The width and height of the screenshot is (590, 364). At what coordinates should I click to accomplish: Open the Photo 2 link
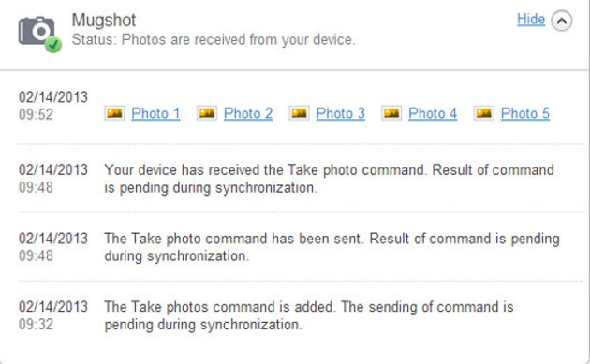pyautogui.click(x=248, y=113)
